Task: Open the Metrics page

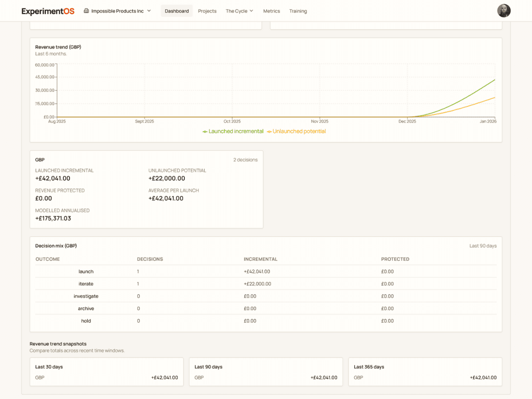Action: pos(271,11)
